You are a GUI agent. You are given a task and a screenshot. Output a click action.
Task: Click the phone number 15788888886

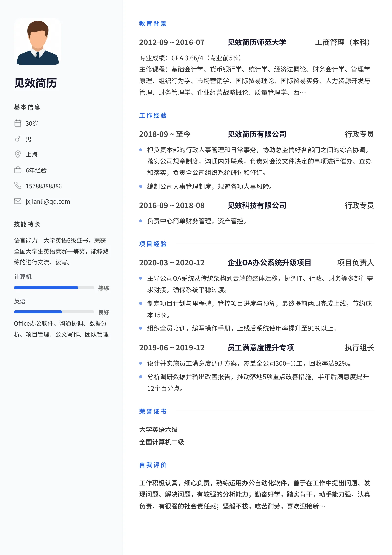(44, 186)
